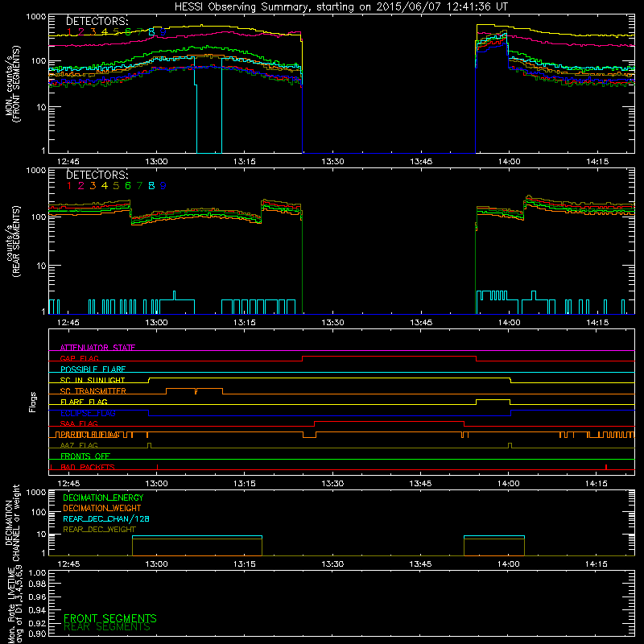Click the ATTENUATOR STATE flag label
644x644 pixels.
[x=97, y=348]
